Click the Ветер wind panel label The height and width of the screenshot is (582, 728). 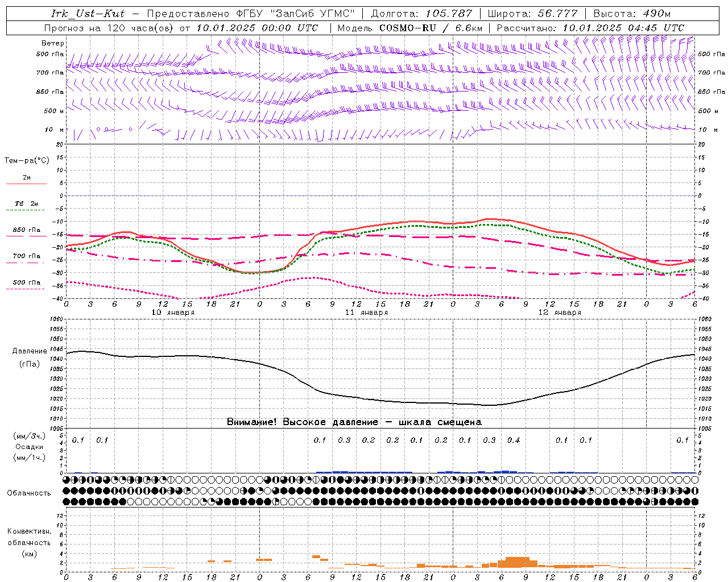tap(53, 43)
